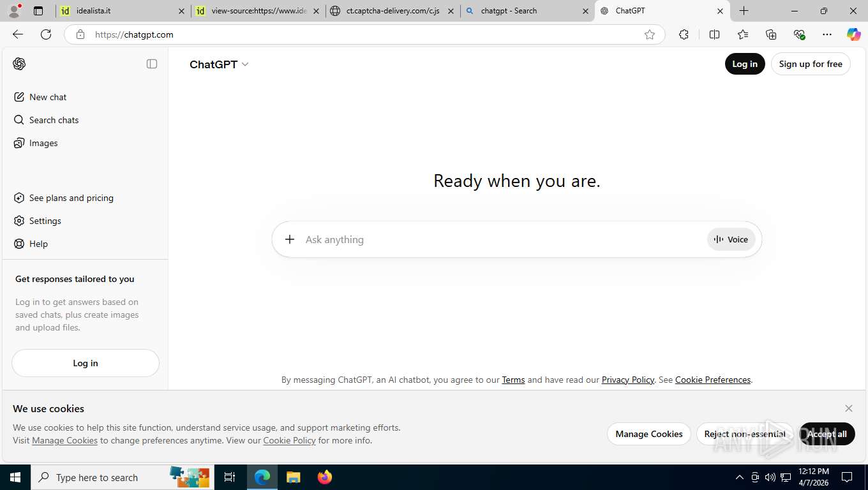The image size is (868, 490).
Task: Collapse the sidebar with the panel icon
Action: [152, 64]
